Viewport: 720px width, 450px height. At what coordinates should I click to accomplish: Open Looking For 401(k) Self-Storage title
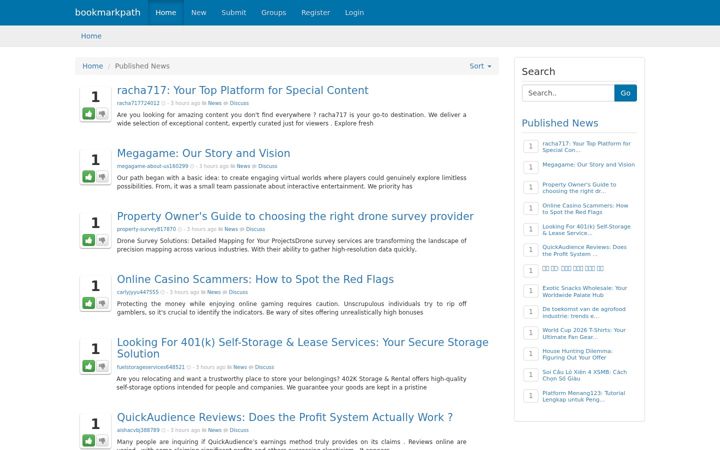click(x=303, y=348)
